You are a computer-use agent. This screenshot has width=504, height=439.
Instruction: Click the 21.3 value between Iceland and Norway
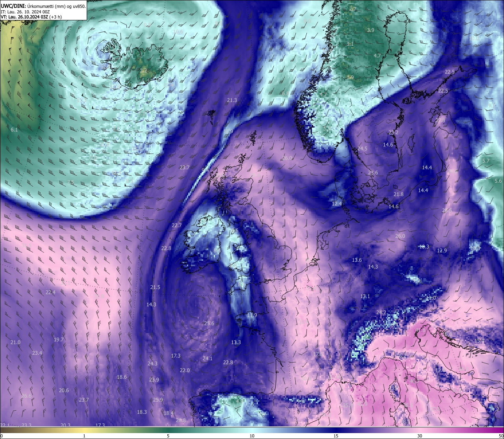click(232, 100)
